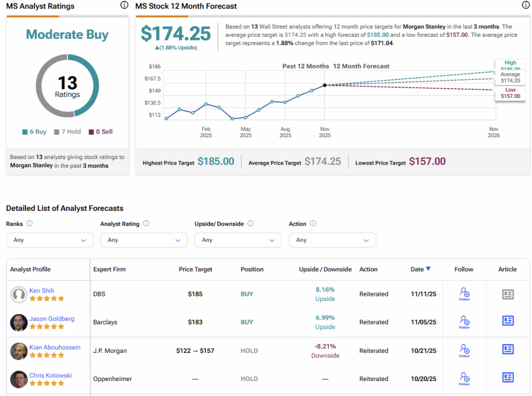Click info icon next to Ranks filter
The width and height of the screenshot is (532, 396).
(30, 224)
